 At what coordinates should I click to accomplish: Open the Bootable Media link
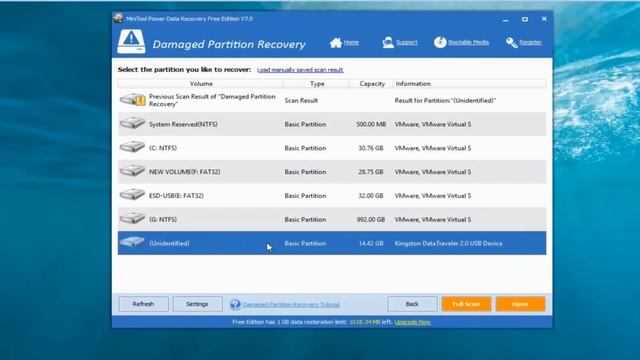coord(468,42)
